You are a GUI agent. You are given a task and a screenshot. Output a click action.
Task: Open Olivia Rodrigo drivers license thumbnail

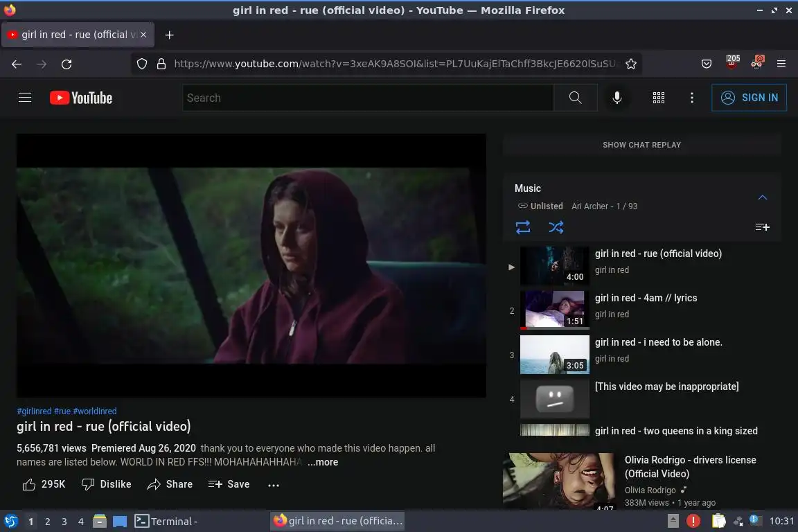coord(558,481)
